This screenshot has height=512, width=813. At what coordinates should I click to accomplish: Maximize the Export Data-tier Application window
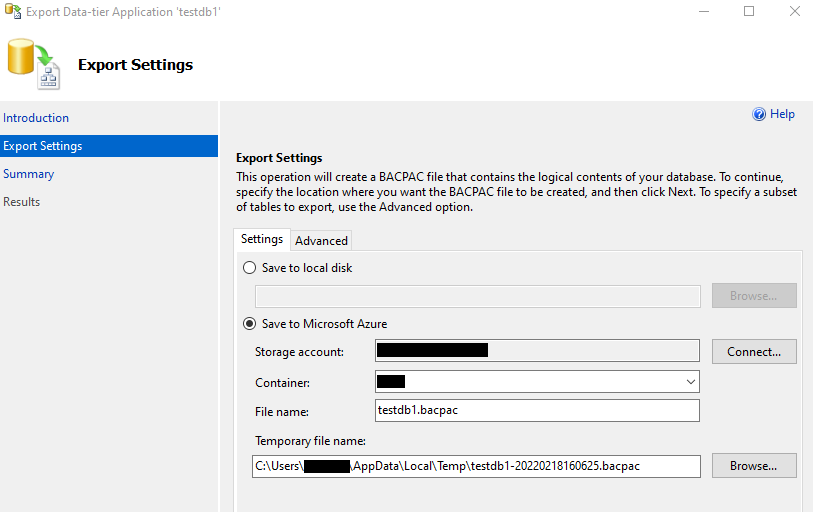(x=749, y=12)
